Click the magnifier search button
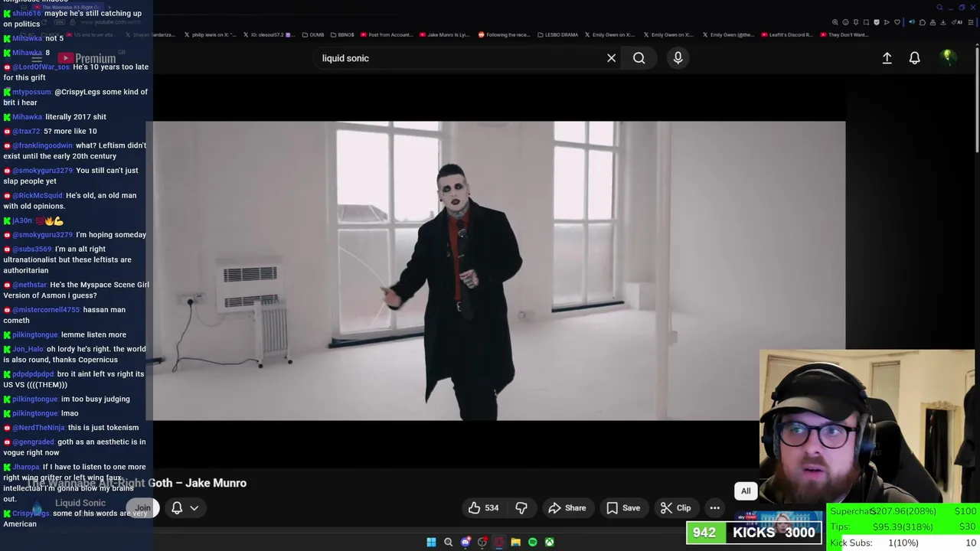 (x=639, y=58)
